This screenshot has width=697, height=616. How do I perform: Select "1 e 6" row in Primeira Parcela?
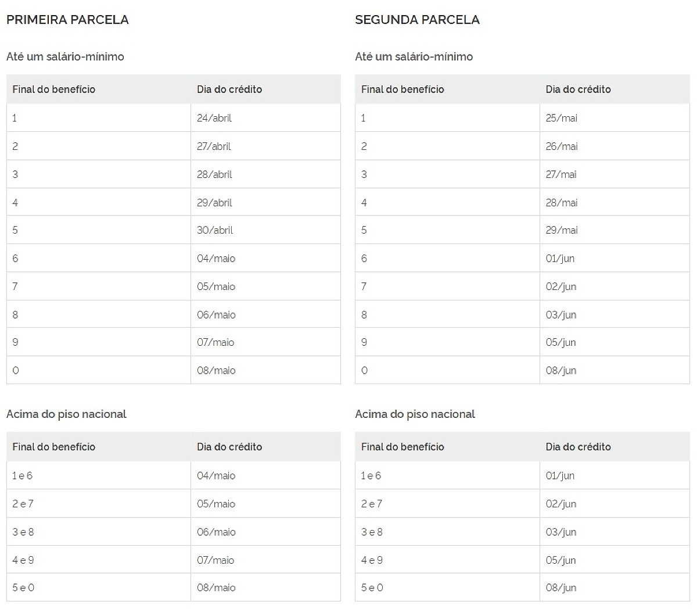pos(23,475)
